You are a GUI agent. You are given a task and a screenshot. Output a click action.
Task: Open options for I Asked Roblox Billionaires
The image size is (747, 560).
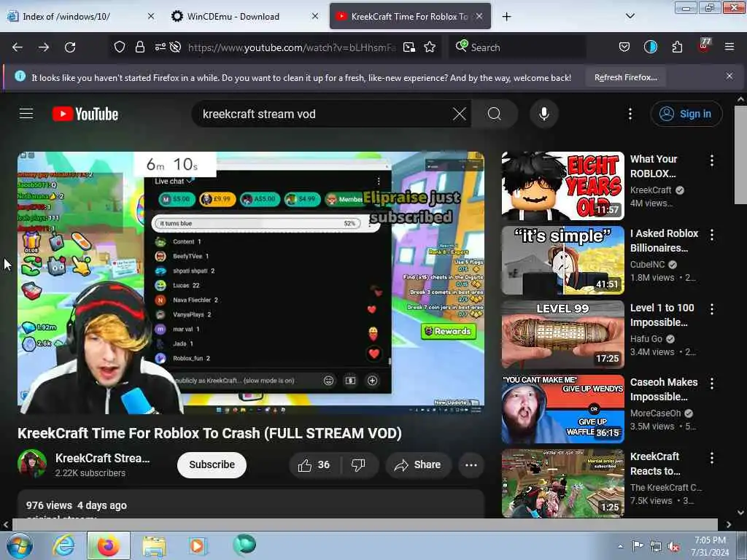712,235
